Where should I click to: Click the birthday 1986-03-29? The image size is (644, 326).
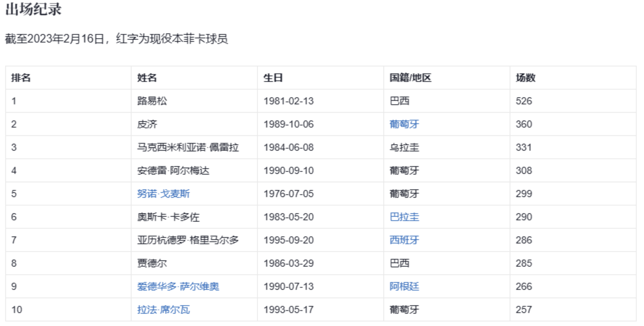pos(289,263)
